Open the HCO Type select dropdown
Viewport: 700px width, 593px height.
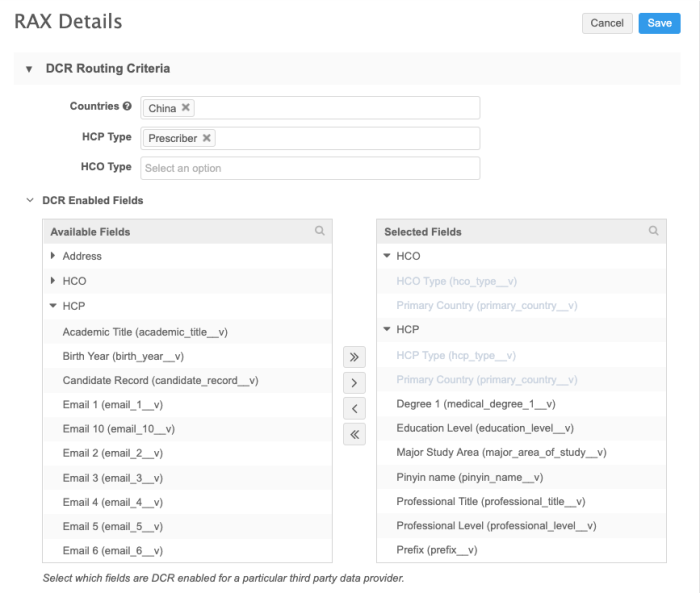(310, 168)
